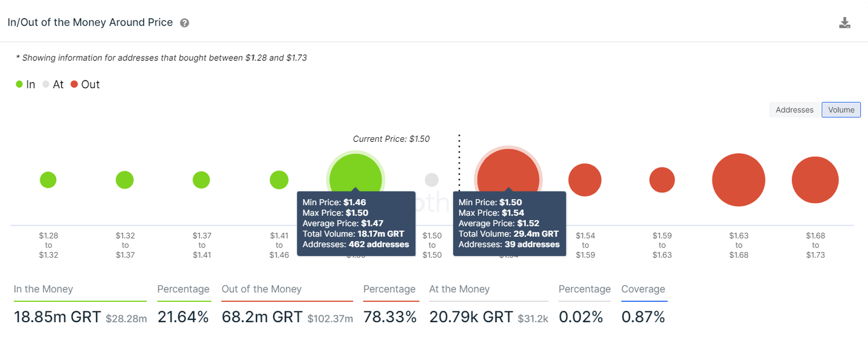Image resolution: width=868 pixels, height=347 pixels.
Task: Toggle the gray 'At' legend item
Action: click(53, 85)
